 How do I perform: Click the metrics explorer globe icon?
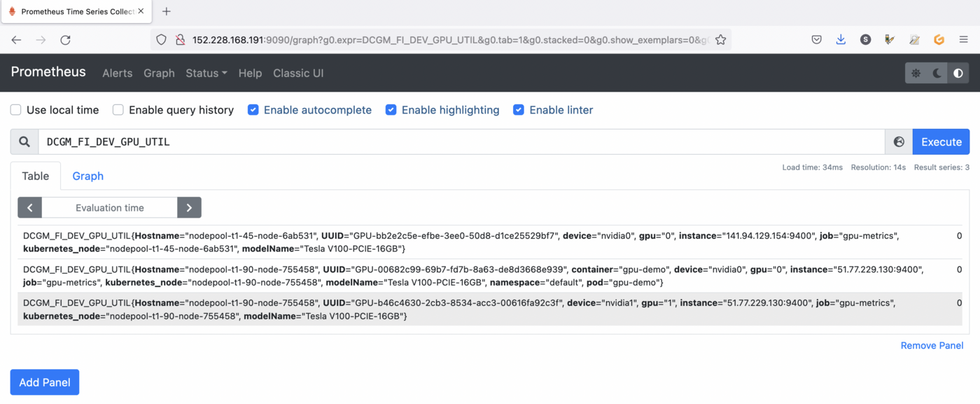[x=899, y=142]
